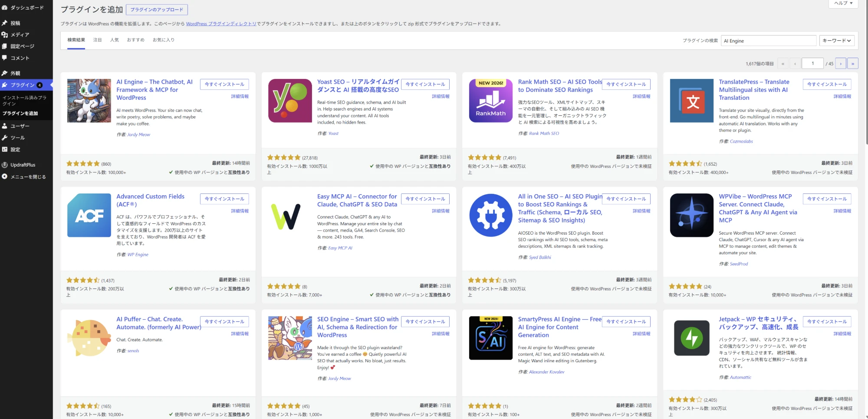The height and width of the screenshot is (419, 868).
Task: Click the UpdraftPlus sidebar icon
Action: pyautogui.click(x=5, y=165)
